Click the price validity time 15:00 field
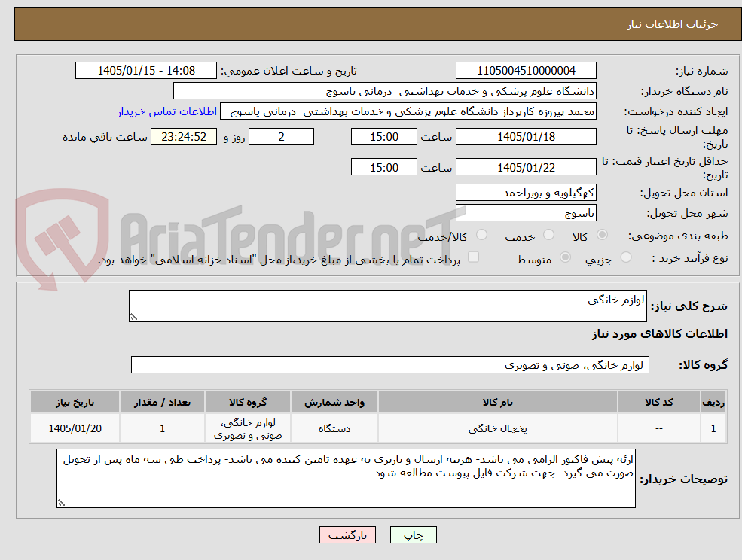The width and height of the screenshot is (742, 560). click(x=383, y=167)
